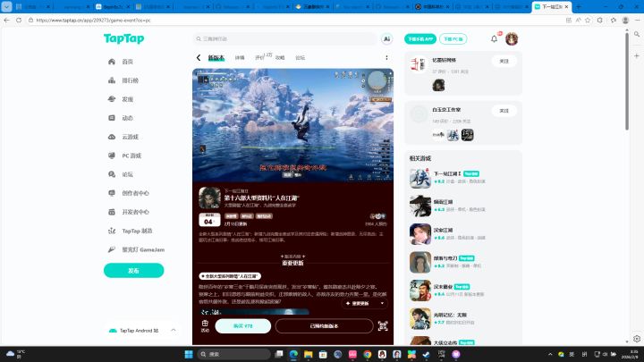The width and height of the screenshot is (644, 362).
Task: Open the QR code scan icon
Action: [383, 326]
